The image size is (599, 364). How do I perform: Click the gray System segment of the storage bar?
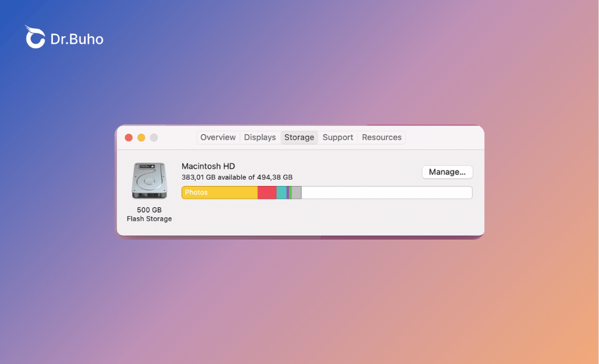pyautogui.click(x=296, y=192)
